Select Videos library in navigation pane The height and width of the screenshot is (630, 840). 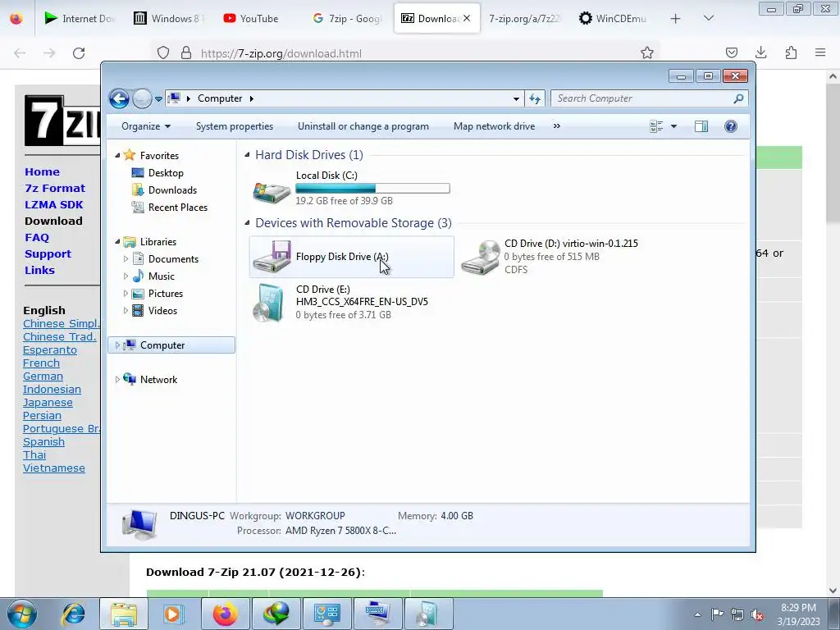162,311
